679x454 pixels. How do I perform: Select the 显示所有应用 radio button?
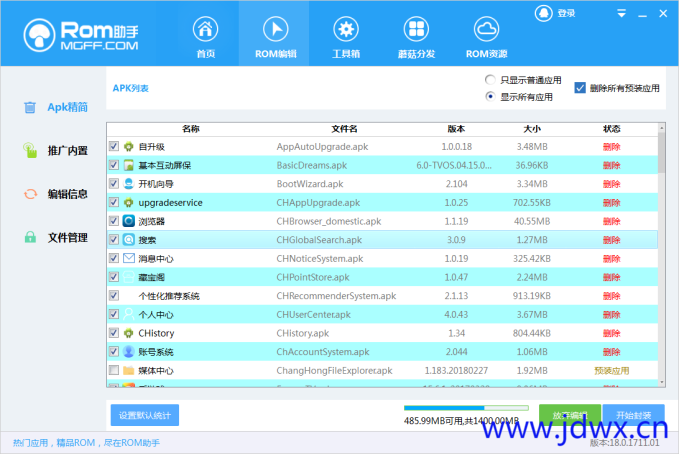pyautogui.click(x=490, y=96)
